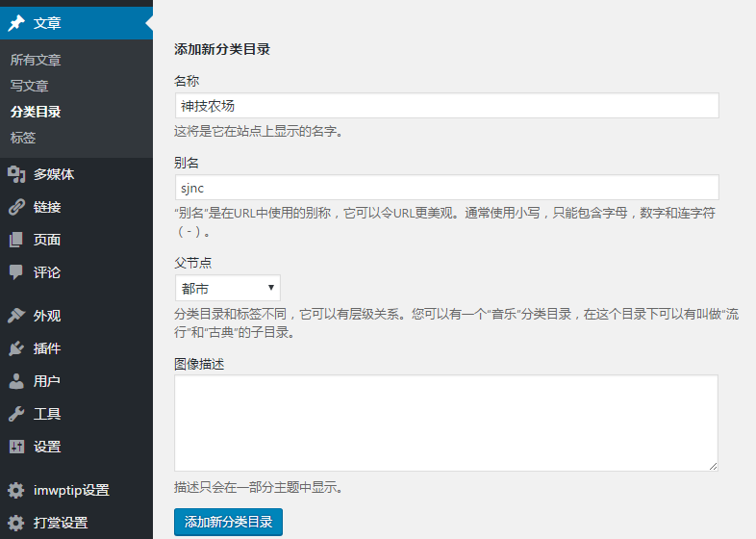This screenshot has height=539, width=756.
Task: Click the 别名 field containing sjnc
Action: pos(447,188)
